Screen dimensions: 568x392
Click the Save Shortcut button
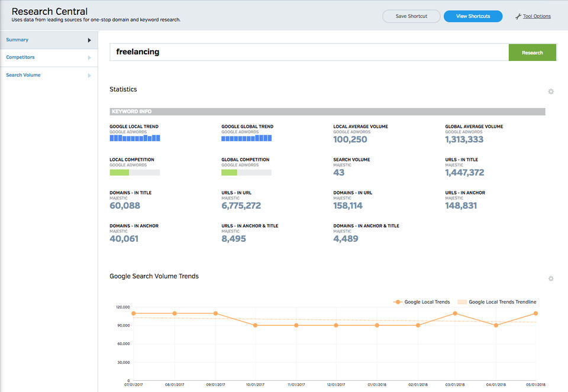point(411,17)
